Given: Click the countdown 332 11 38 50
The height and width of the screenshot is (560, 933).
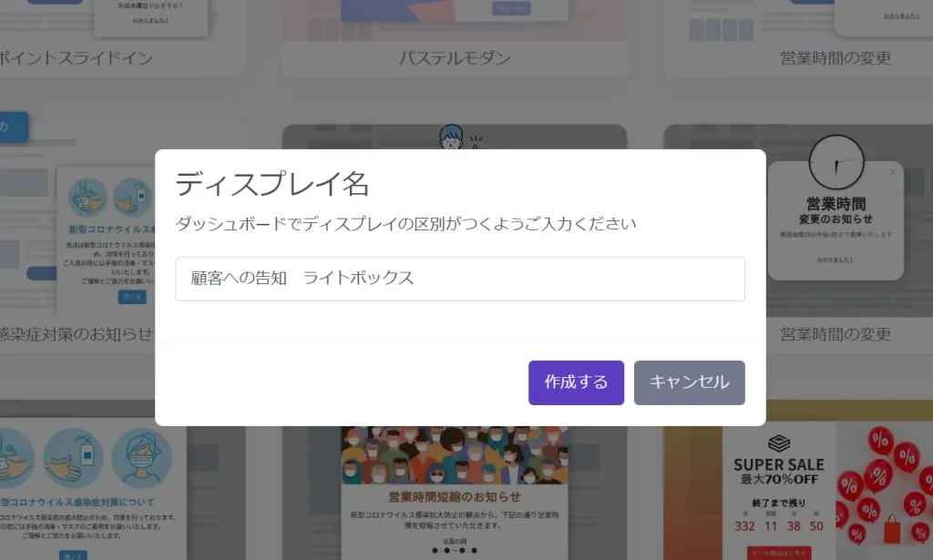Looking at the screenshot, I should click(x=778, y=526).
